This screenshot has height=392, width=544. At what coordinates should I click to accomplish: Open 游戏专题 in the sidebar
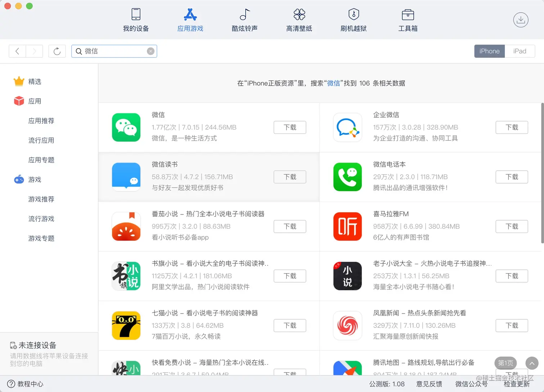point(41,238)
